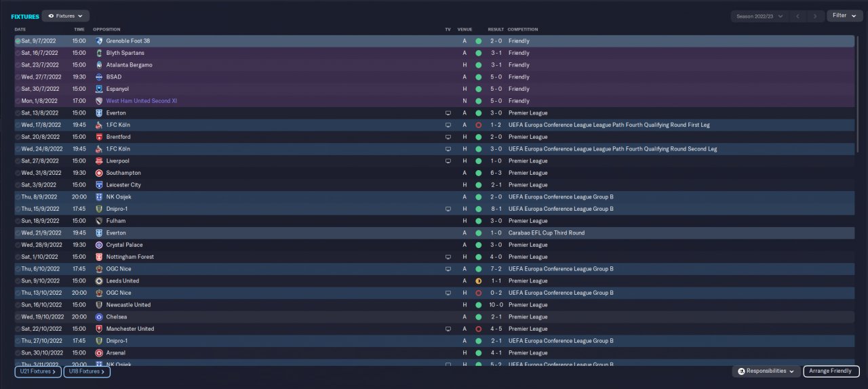Image resolution: width=868 pixels, height=389 pixels.
Task: Switch to U21 Fixtures
Action: (37, 371)
